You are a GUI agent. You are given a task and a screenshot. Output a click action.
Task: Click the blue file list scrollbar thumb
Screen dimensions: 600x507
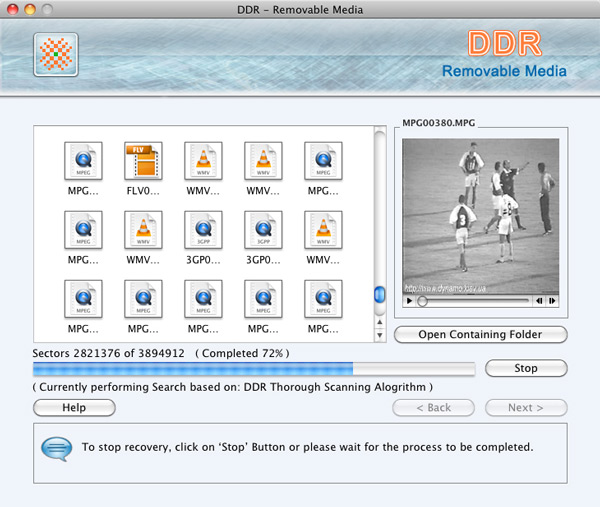tap(380, 295)
